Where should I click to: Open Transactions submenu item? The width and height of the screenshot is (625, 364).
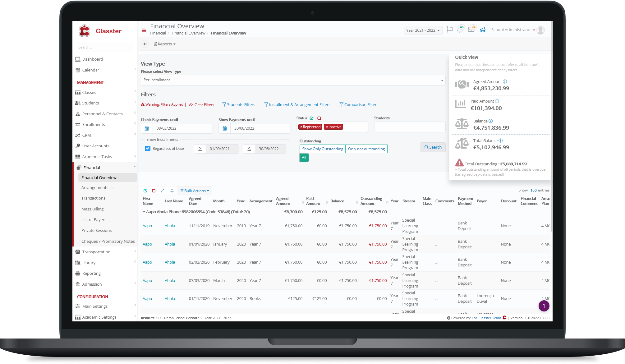tap(93, 198)
